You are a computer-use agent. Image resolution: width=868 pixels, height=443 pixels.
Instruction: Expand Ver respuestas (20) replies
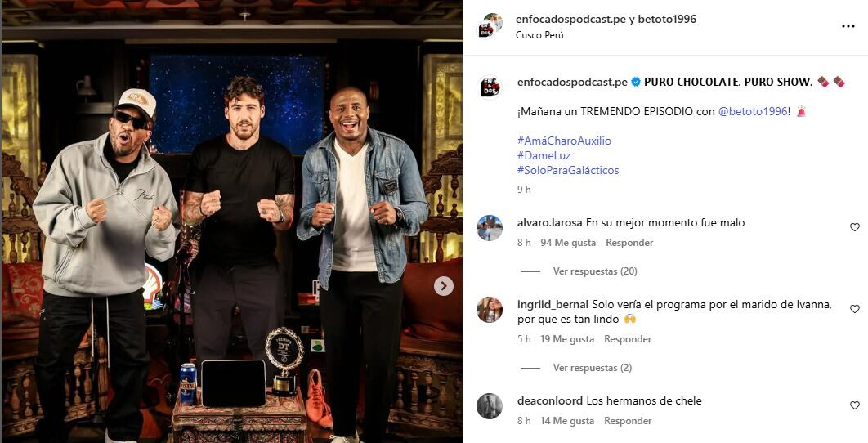point(595,271)
